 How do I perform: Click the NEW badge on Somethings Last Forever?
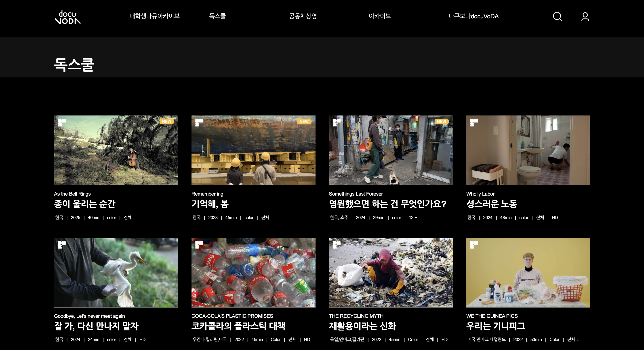coord(441,122)
